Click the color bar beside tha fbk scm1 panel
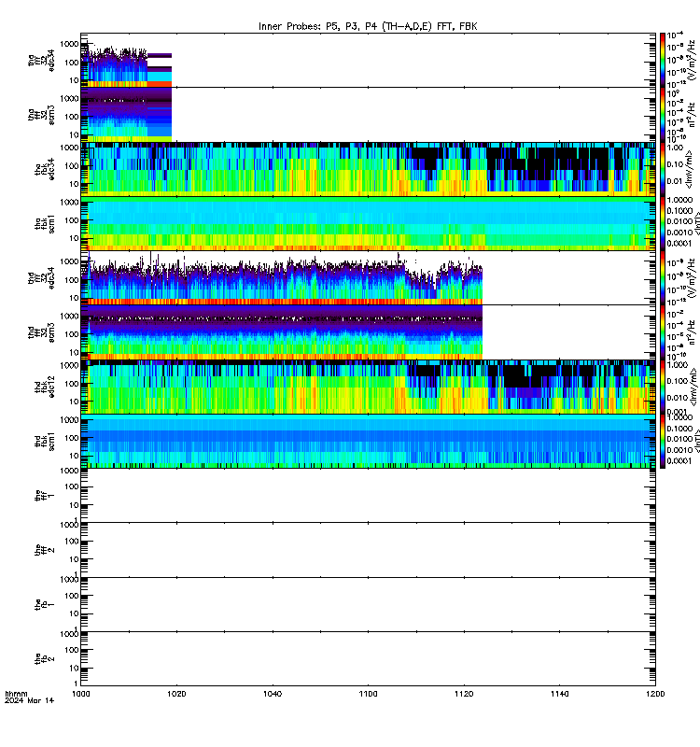This screenshot has width=700, height=747. pyautogui.click(x=663, y=223)
